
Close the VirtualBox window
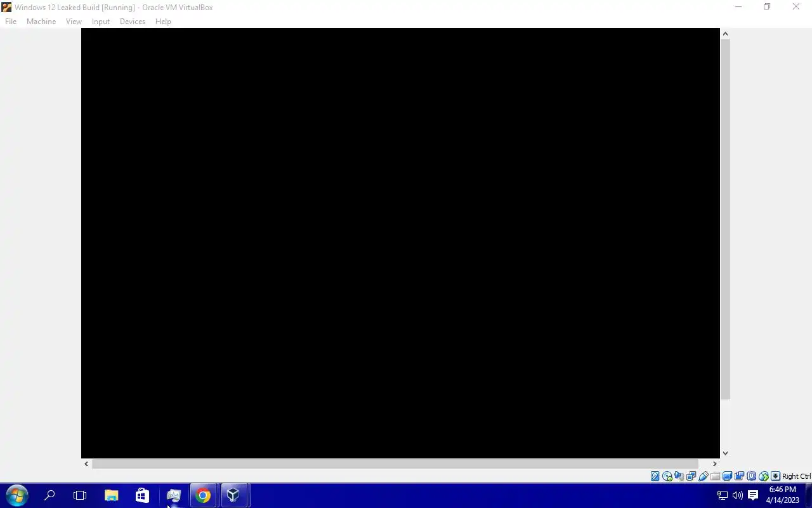click(796, 7)
